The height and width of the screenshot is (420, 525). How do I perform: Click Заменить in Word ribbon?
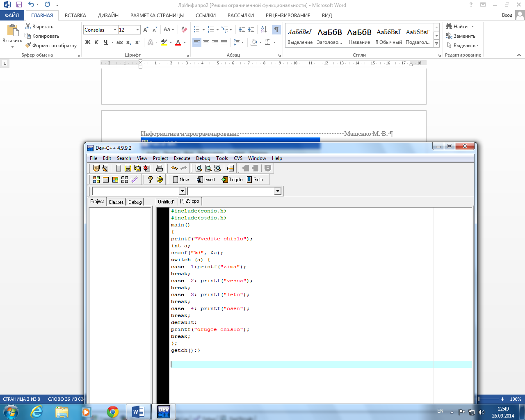pyautogui.click(x=461, y=36)
